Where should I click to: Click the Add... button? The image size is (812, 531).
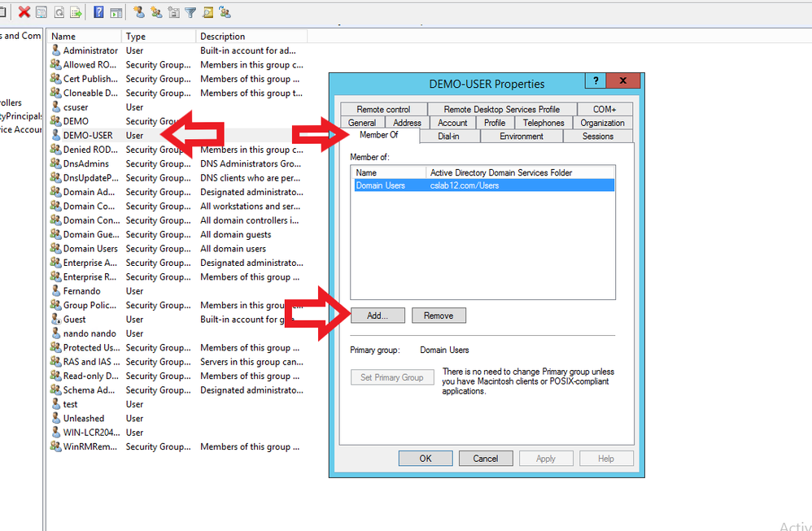pyautogui.click(x=378, y=316)
